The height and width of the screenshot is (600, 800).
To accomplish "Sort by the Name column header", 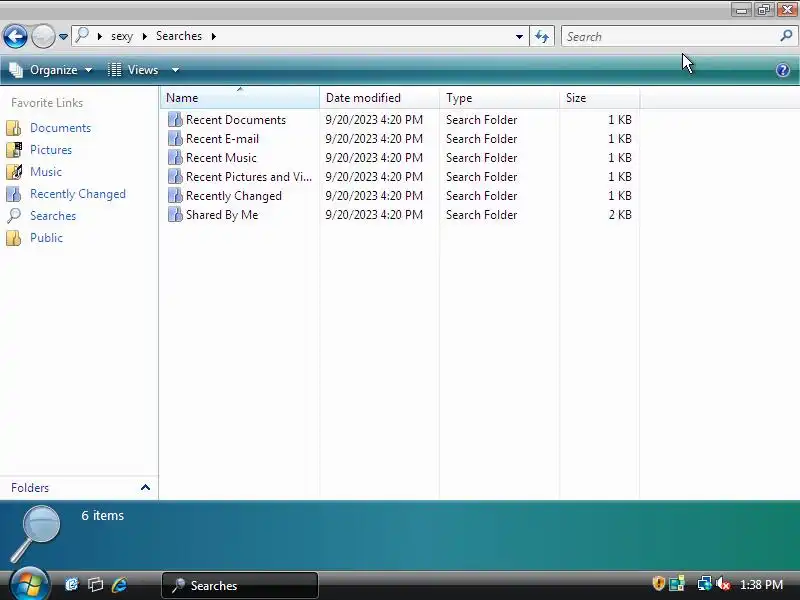I will click(x=240, y=97).
